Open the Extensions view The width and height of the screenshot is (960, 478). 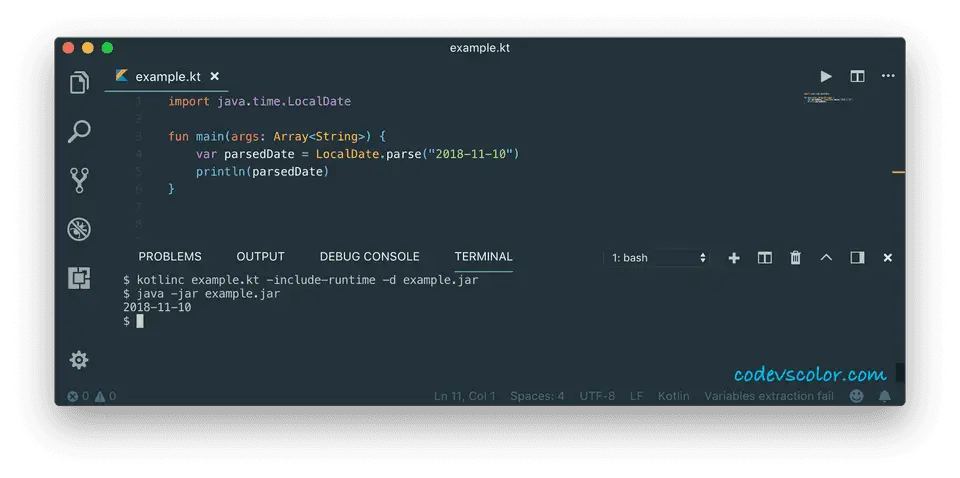tap(79, 278)
